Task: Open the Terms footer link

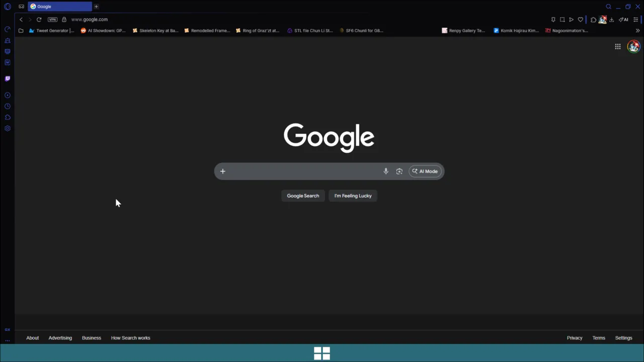Action: tap(599, 338)
